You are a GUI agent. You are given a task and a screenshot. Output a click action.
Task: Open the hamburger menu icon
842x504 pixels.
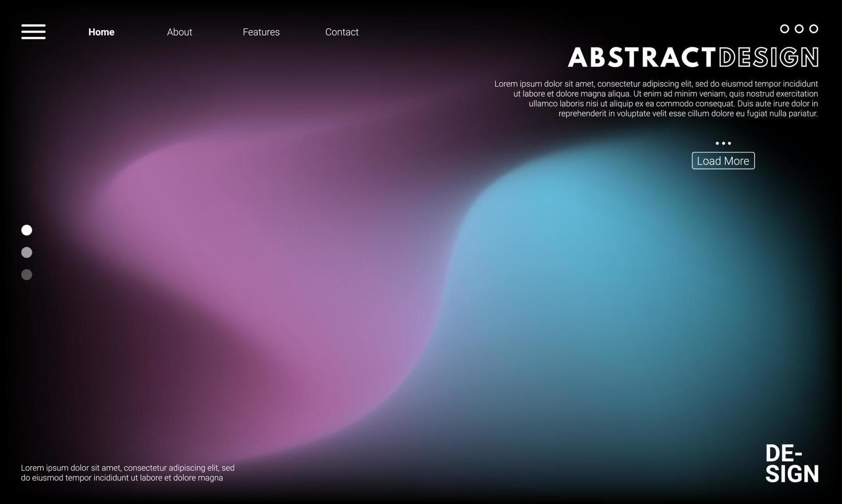coord(33,31)
